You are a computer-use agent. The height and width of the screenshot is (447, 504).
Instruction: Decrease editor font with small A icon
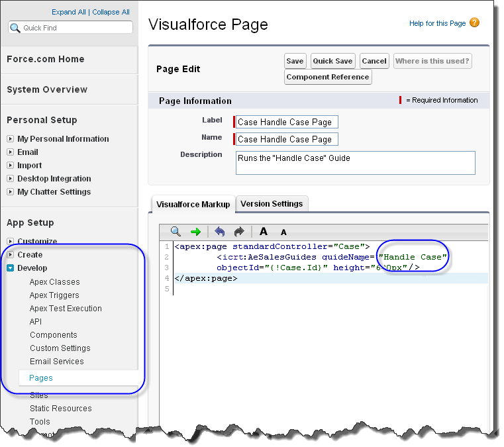pyautogui.click(x=283, y=232)
